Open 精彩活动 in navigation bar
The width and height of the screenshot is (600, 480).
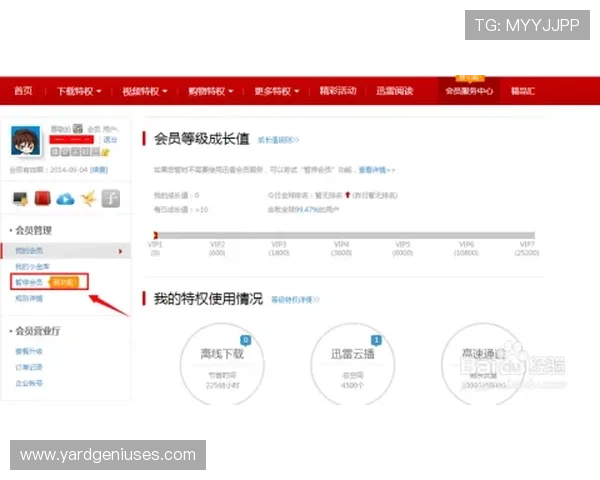tap(338, 91)
